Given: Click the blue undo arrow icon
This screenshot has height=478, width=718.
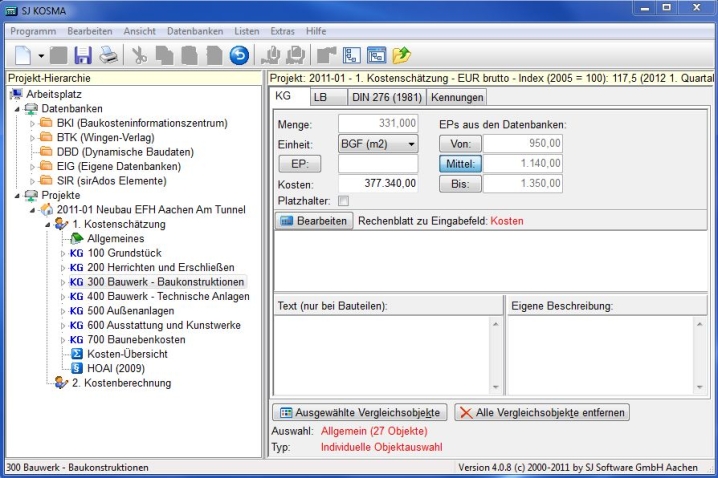Looking at the screenshot, I should point(239,54).
